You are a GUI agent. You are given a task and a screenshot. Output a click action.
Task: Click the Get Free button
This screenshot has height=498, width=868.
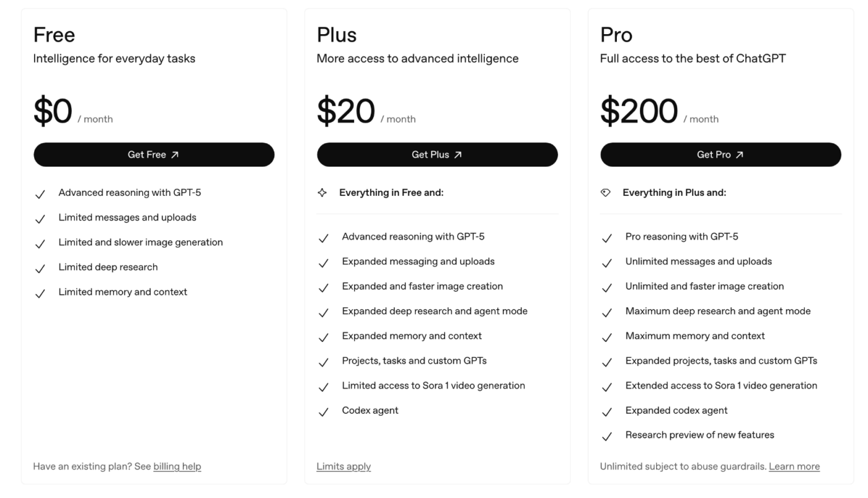(154, 155)
